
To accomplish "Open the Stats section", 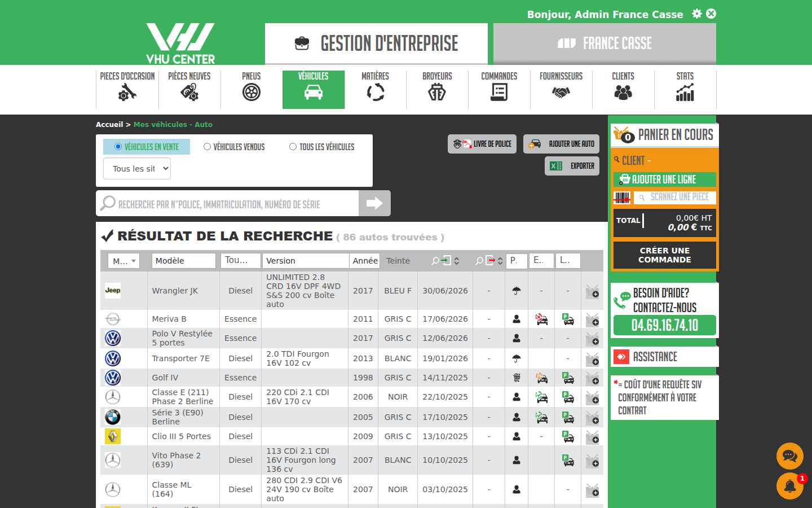I will tap(686, 89).
